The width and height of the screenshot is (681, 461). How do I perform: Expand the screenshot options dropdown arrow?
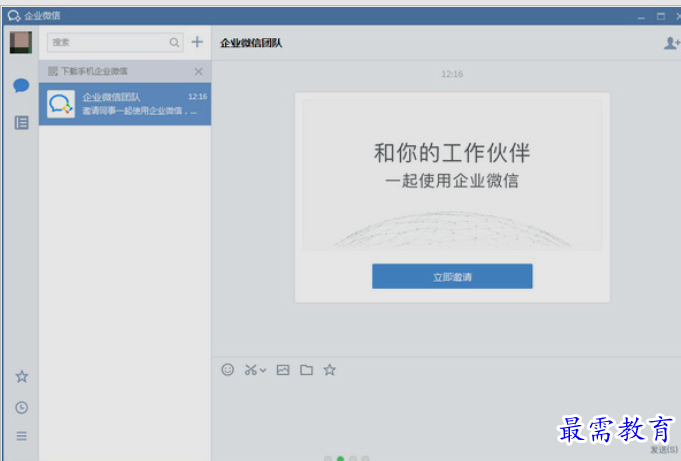[263, 371]
